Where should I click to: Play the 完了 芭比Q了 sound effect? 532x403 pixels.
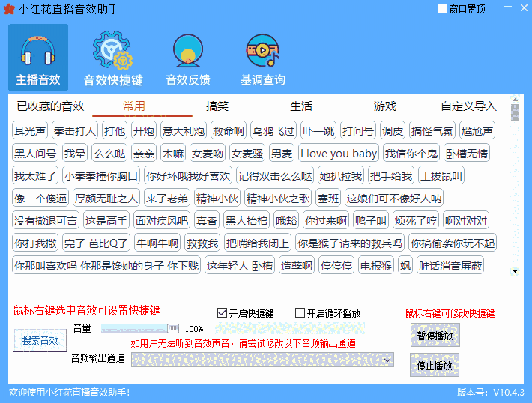pos(96,243)
